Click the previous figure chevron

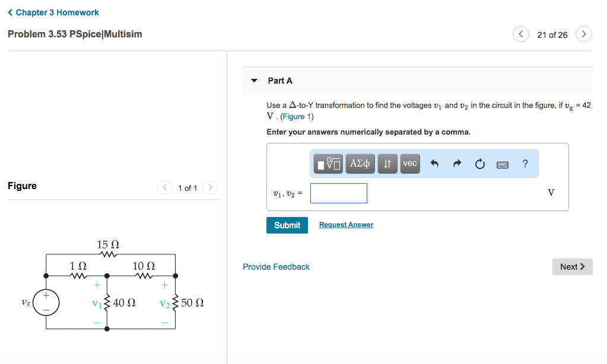(165, 187)
